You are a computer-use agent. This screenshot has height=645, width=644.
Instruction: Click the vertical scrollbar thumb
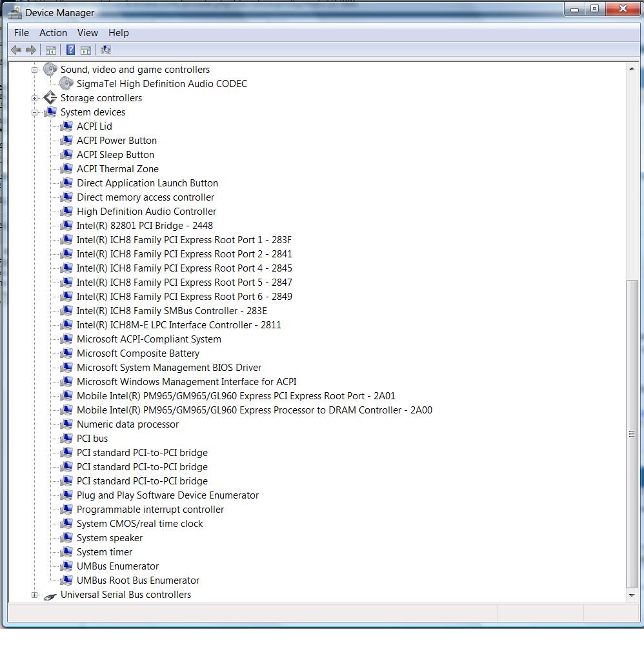[x=632, y=434]
